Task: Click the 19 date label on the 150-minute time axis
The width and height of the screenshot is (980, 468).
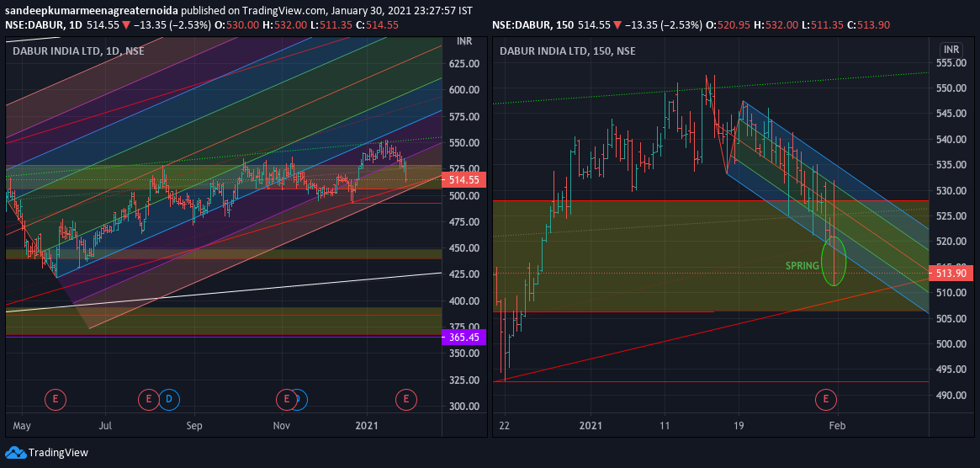Action: coord(739,425)
